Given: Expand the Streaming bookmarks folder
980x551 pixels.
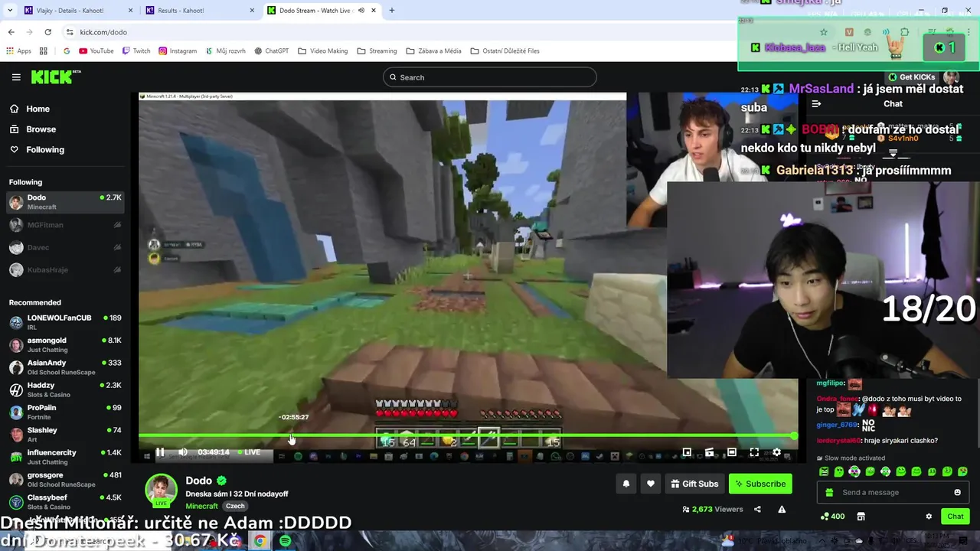Looking at the screenshot, I should tap(377, 51).
